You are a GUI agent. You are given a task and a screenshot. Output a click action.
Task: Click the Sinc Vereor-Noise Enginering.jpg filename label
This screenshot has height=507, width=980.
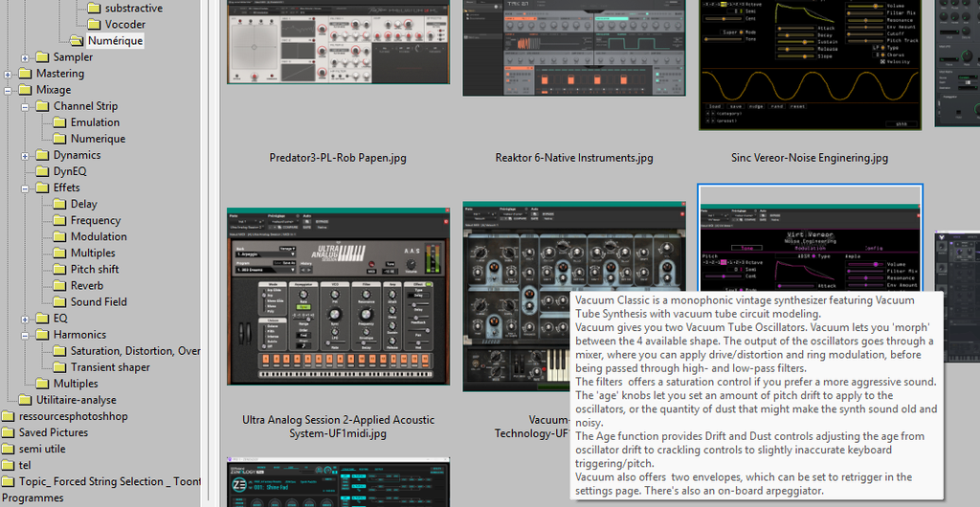point(809,158)
